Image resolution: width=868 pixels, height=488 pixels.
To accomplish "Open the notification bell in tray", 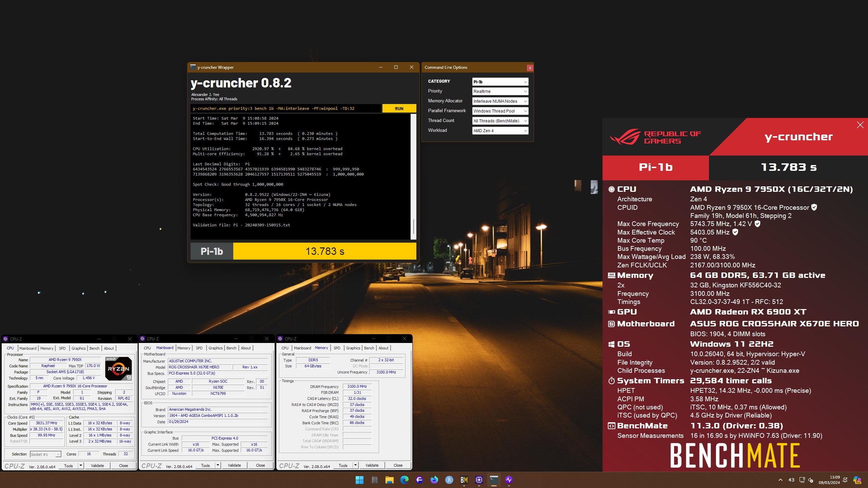I will pos(845,480).
